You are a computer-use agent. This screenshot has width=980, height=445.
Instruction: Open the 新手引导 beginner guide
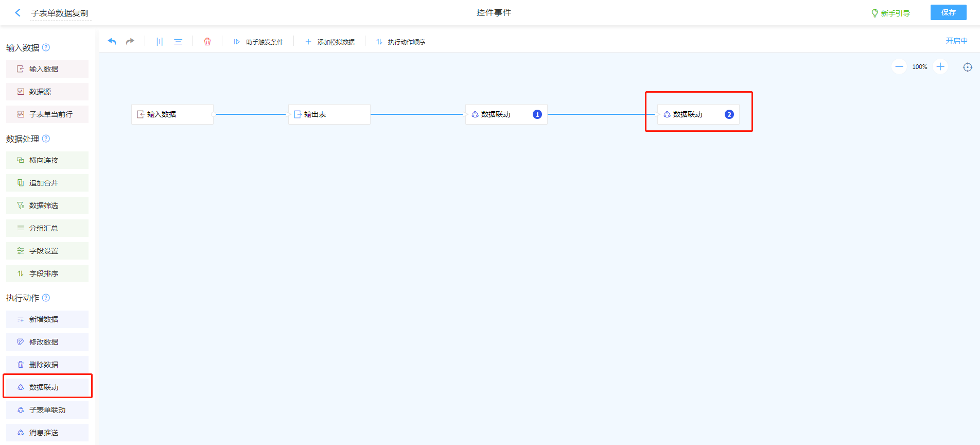click(x=890, y=13)
